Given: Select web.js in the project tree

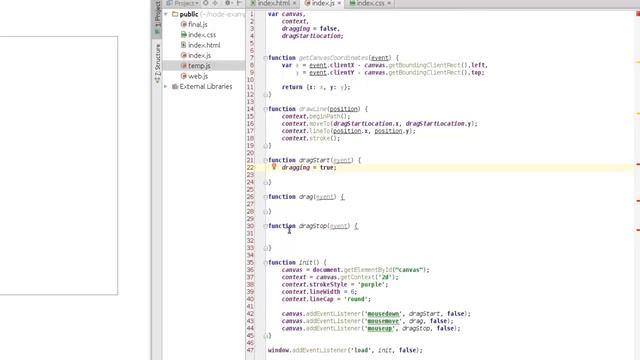Looking at the screenshot, I should 198,76.
